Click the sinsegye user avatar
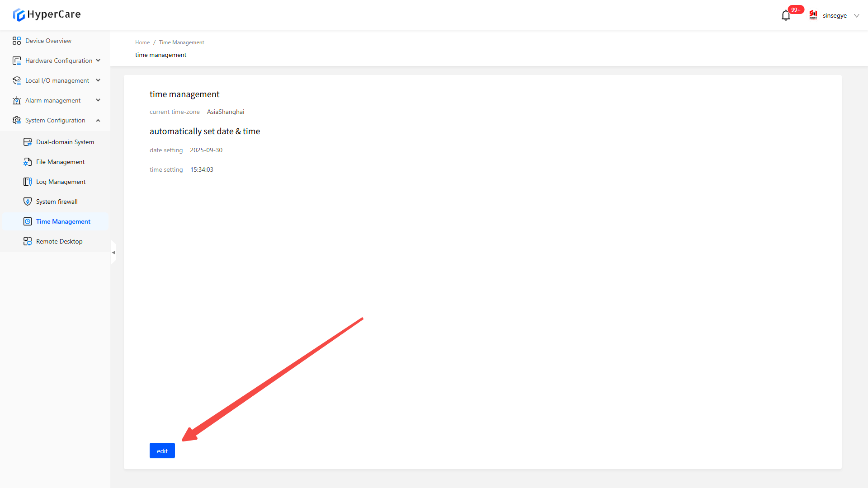Screen dimensions: 868x488 pos(813,15)
